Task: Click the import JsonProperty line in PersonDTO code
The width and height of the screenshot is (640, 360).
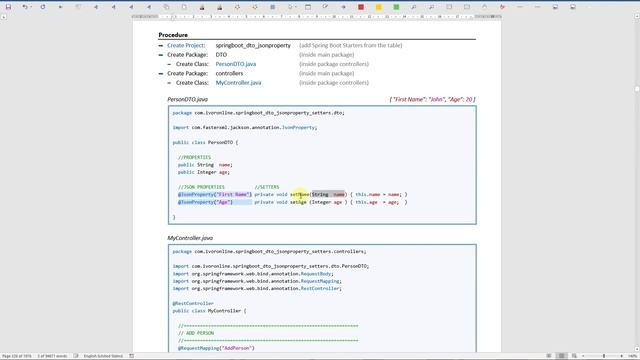Action: point(244,127)
